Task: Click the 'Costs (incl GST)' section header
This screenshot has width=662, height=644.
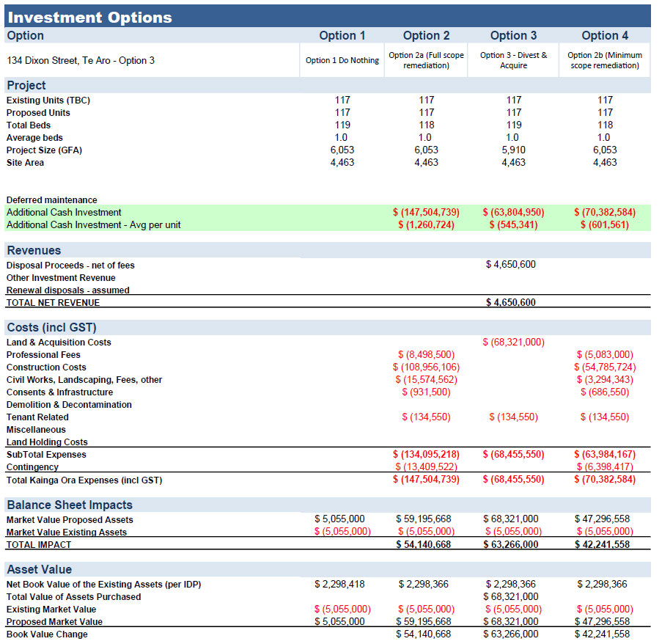Action: tap(51, 327)
